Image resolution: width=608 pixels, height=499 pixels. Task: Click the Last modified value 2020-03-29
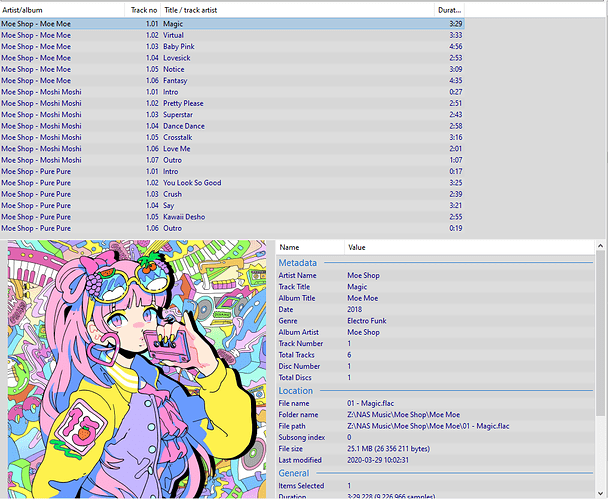[378, 460]
